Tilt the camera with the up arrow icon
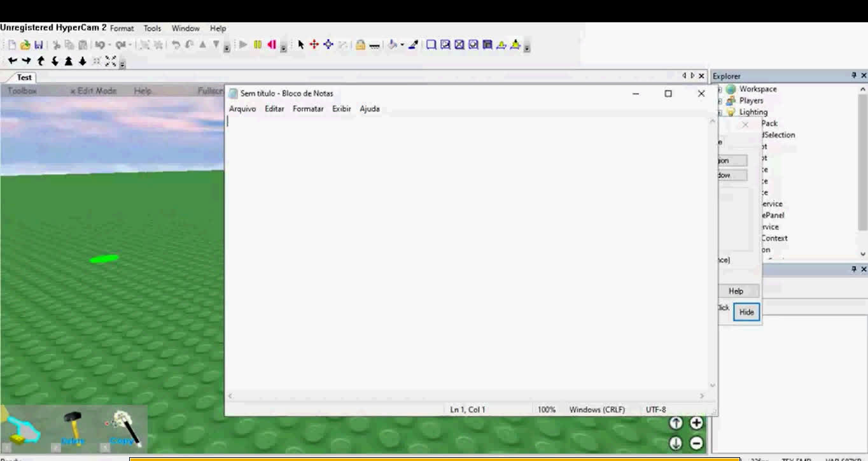 point(675,422)
